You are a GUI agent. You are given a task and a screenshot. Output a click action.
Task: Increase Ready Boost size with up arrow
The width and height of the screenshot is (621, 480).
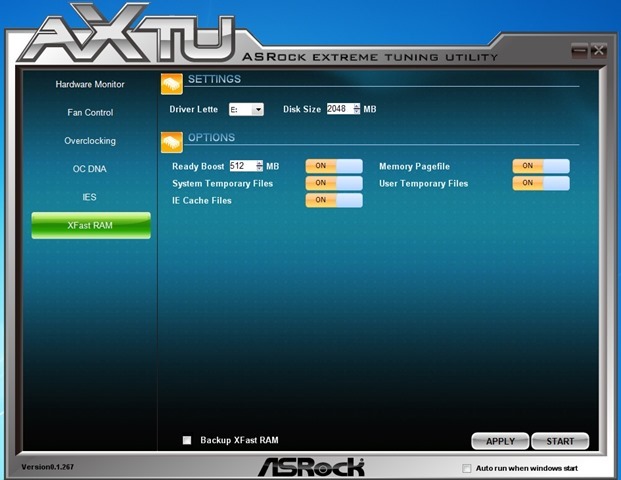click(259, 163)
